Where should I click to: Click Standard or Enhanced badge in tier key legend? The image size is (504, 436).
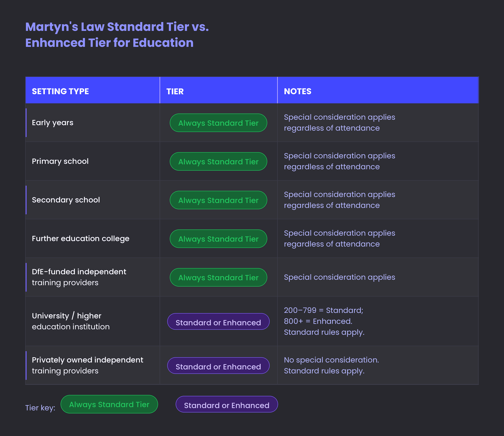coord(227,404)
